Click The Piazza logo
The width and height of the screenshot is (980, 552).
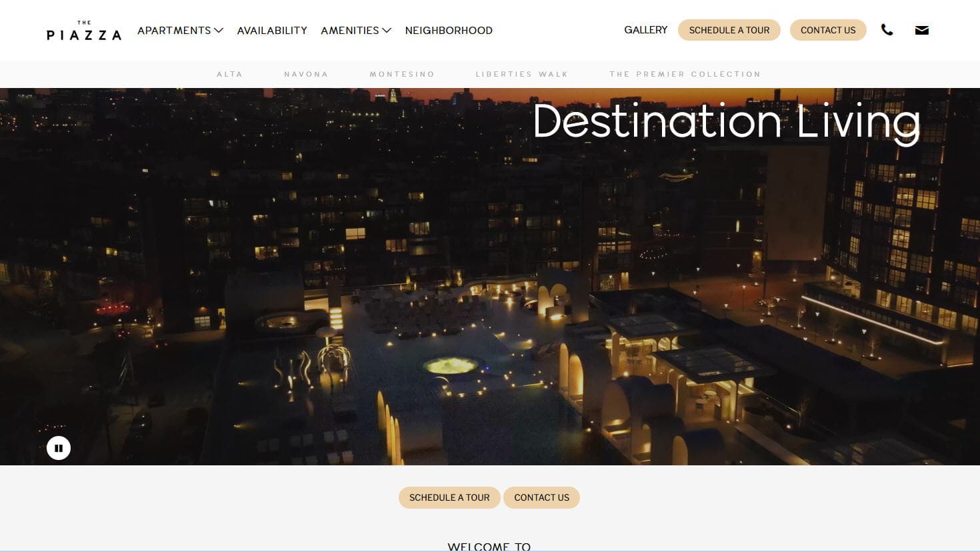point(84,31)
